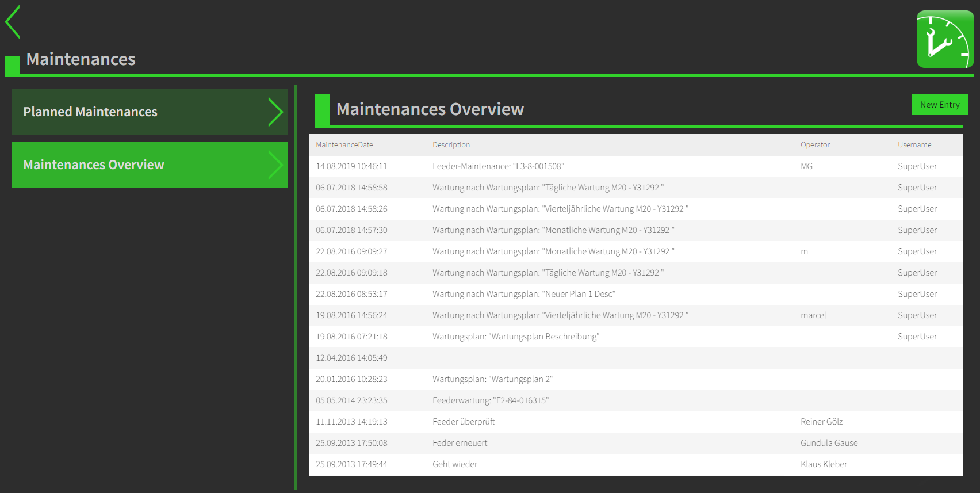Viewport: 980px width, 493px height.
Task: Sort by Description column header
Action: pos(451,145)
